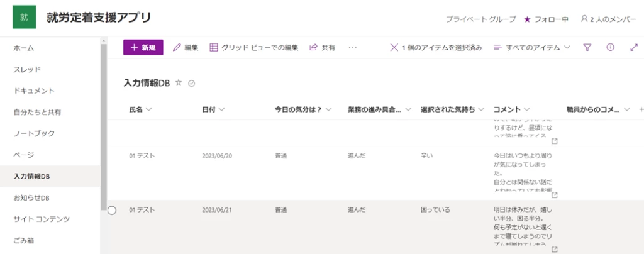The width and height of the screenshot is (644, 254).
Task: Click the green site logo tile
Action: 25,17
